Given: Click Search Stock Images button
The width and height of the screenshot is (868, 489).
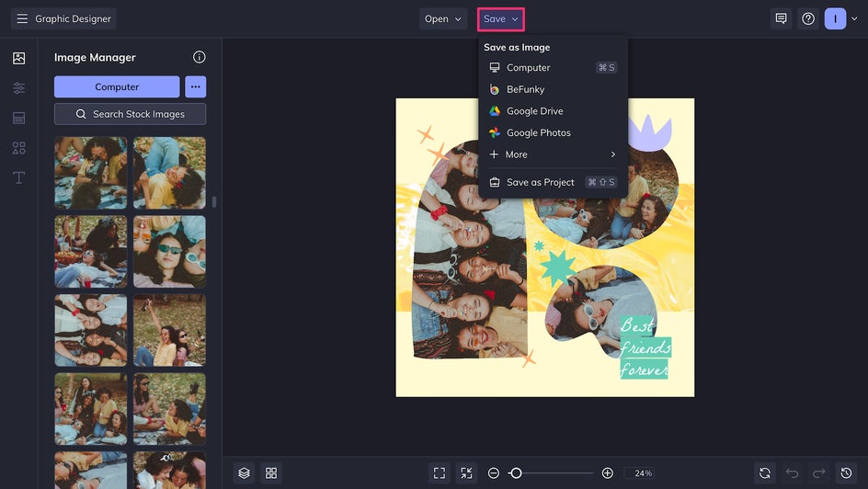Looking at the screenshot, I should click(x=130, y=114).
